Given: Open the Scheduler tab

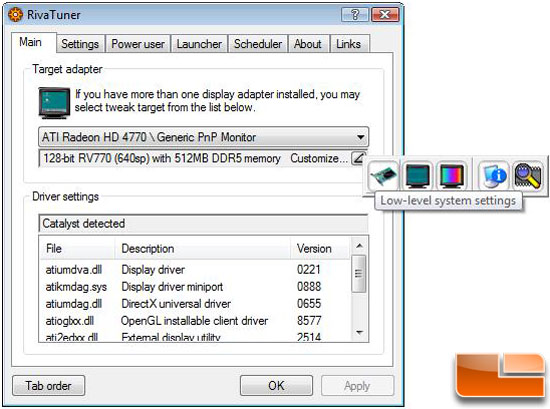Looking at the screenshot, I should [x=258, y=44].
